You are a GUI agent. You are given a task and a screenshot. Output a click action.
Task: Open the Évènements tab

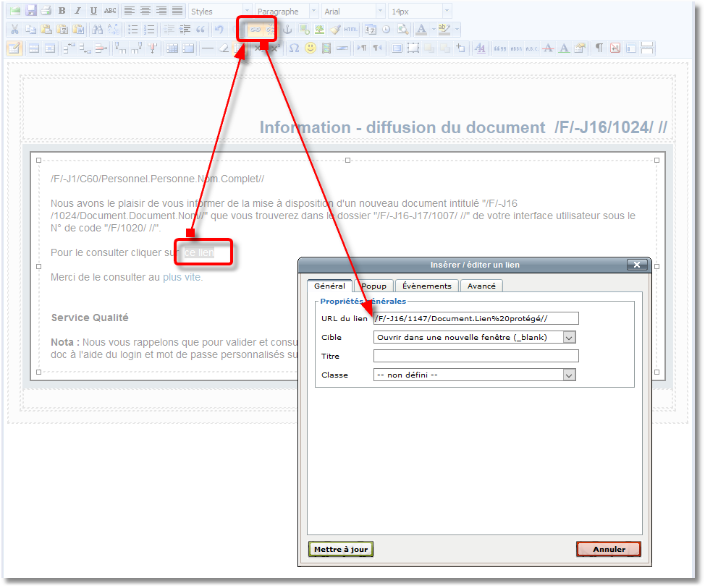426,286
